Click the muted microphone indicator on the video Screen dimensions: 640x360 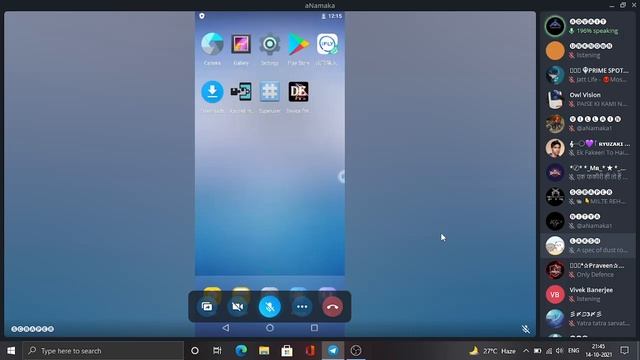(526, 329)
